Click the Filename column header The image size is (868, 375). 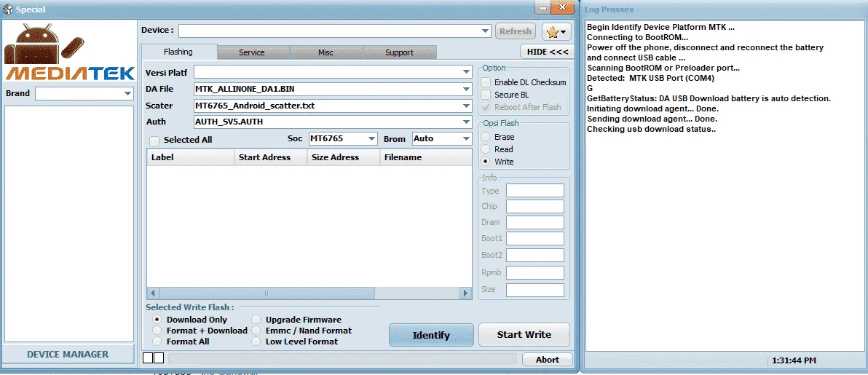pyautogui.click(x=426, y=157)
